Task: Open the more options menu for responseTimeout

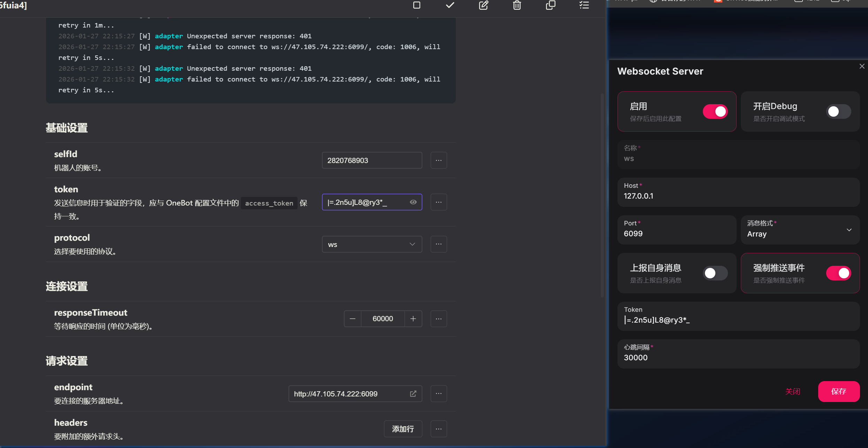Action: 438,319
